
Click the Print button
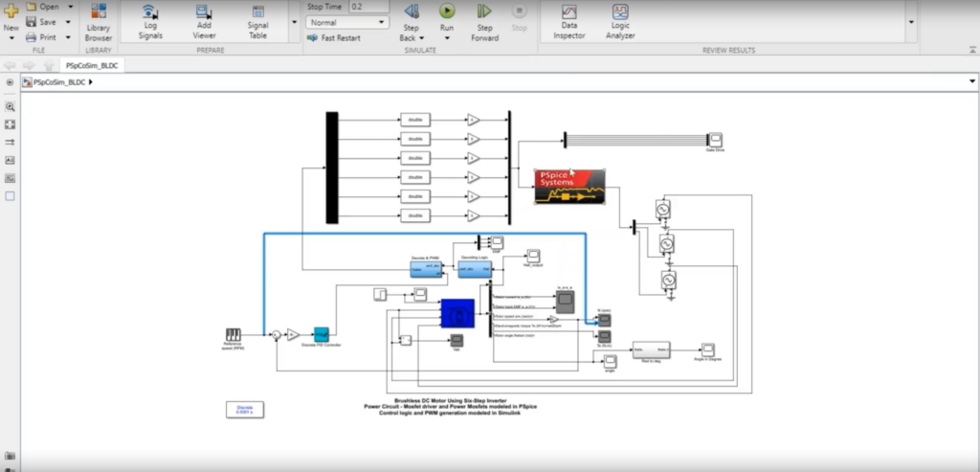41,37
